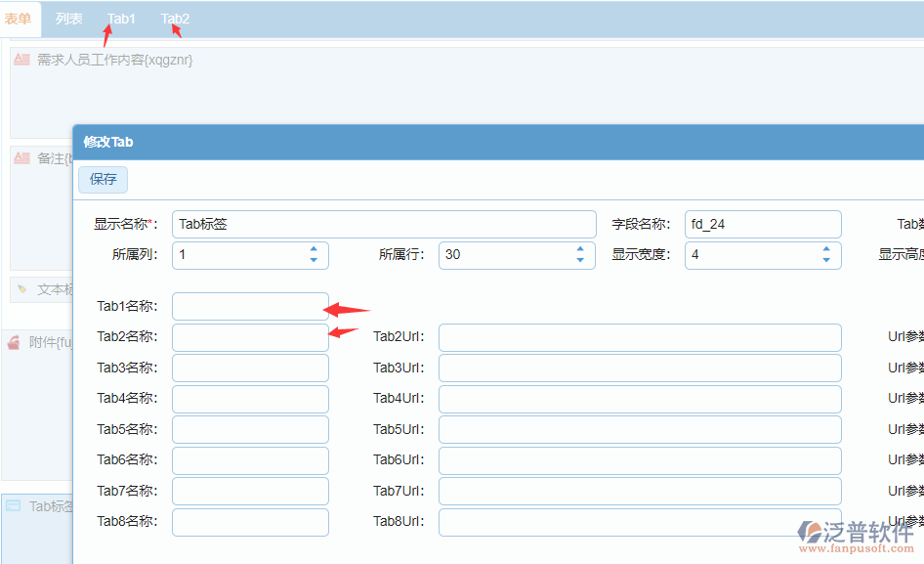
Task: Click the Tab2Url input box
Action: (x=640, y=336)
